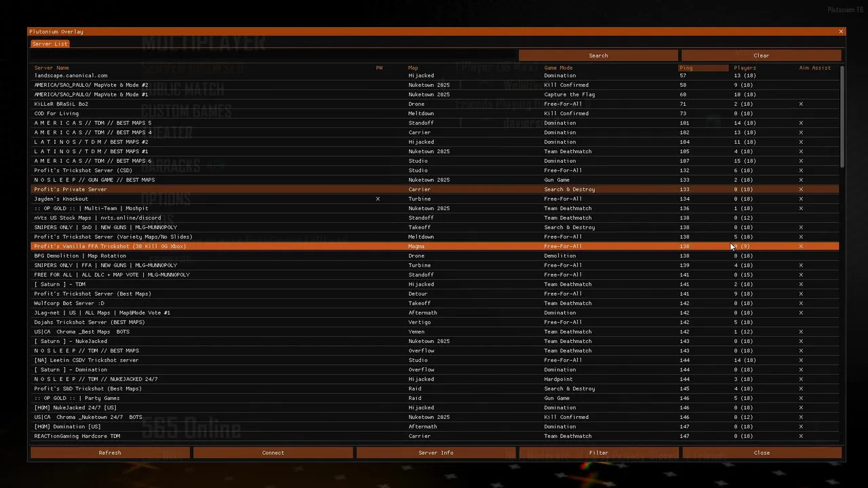
Task: Select US|CA Chroma _Nuketown 24/7 BOTS server
Action: 435,417
